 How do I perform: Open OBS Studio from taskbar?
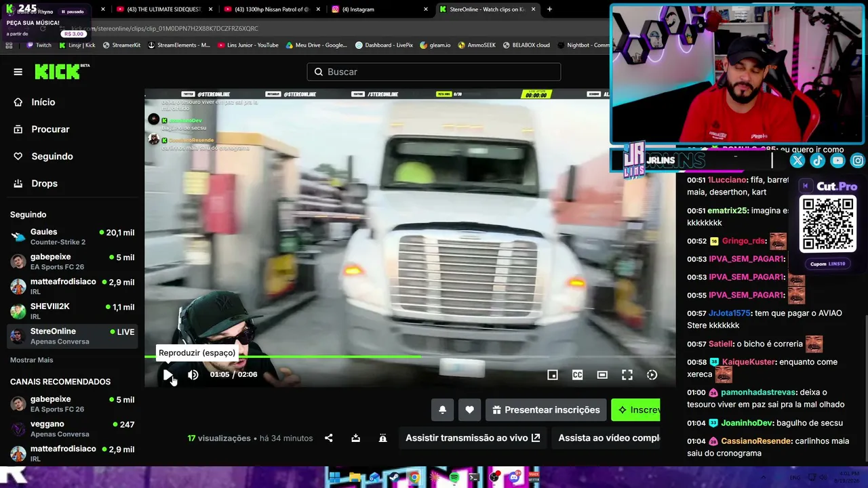[x=494, y=477]
